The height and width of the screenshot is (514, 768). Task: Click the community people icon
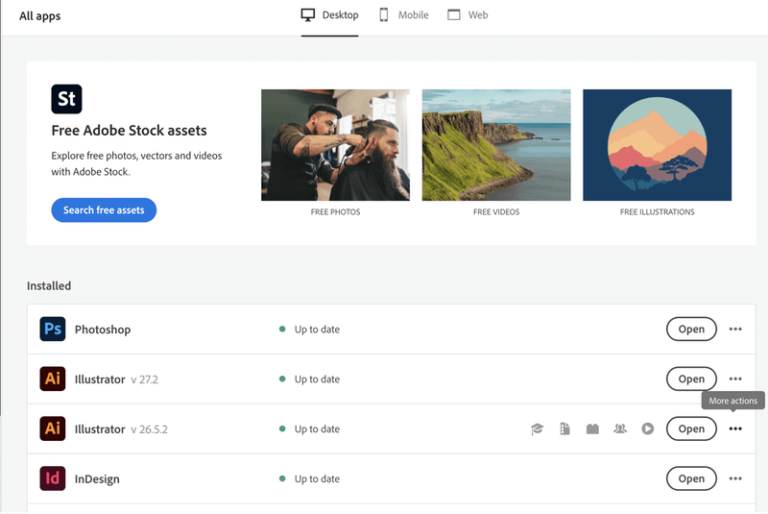(x=620, y=429)
